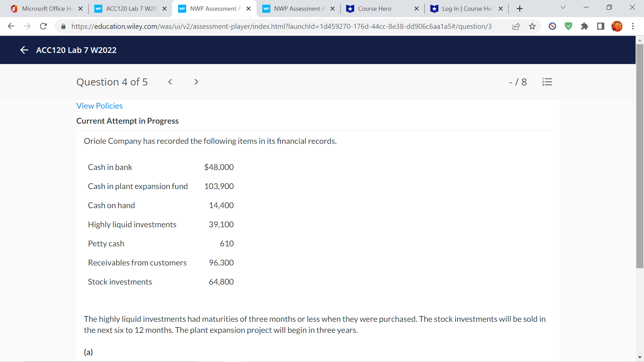Advance to the next question with the right chevron

(x=196, y=82)
